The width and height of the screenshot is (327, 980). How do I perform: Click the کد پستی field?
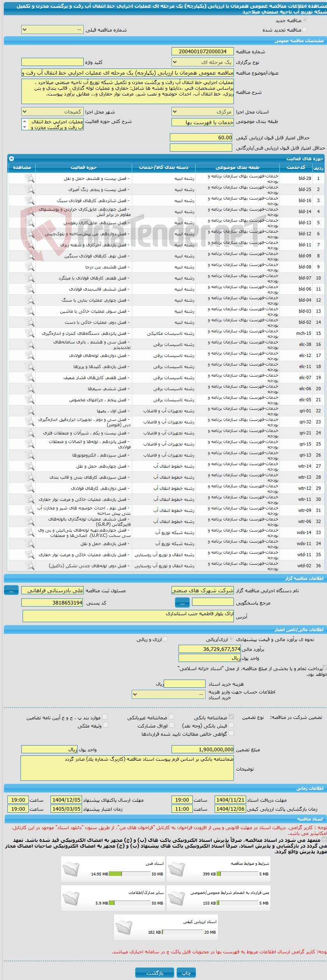52,603
